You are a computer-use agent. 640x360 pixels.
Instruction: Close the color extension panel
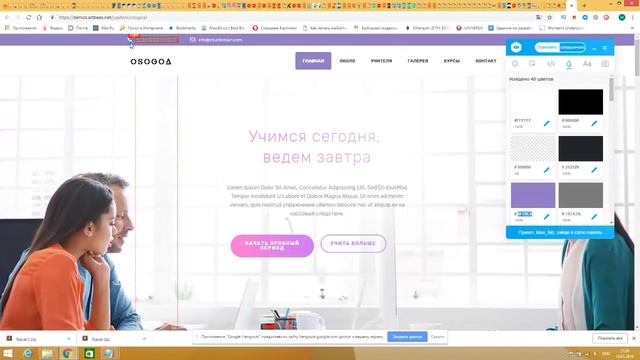pyautogui.click(x=605, y=48)
